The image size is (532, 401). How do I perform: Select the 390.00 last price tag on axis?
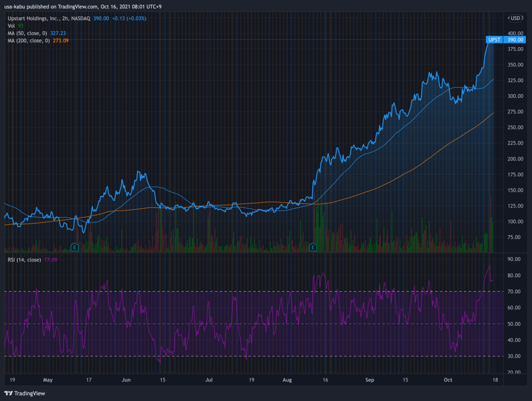click(x=514, y=40)
